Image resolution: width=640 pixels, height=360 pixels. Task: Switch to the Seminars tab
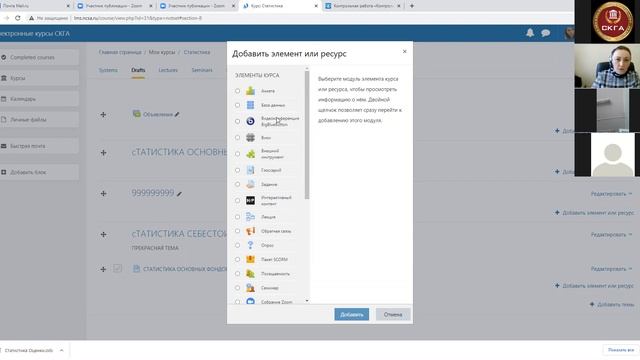click(202, 70)
